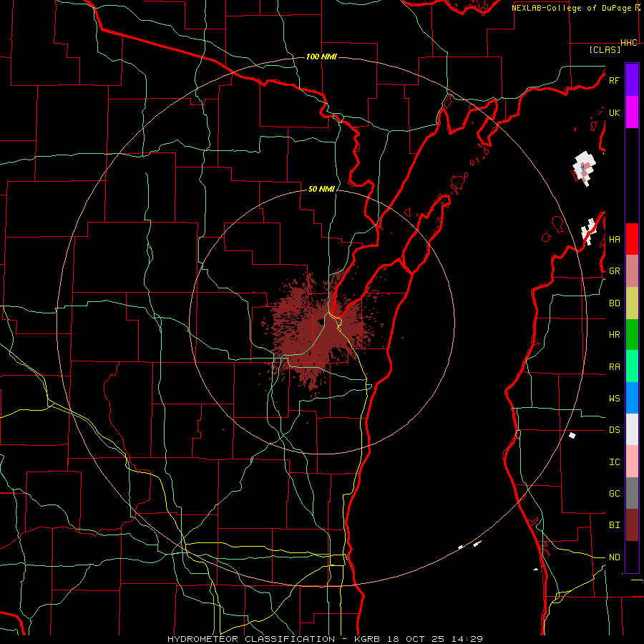The image size is (644, 644).
Task: Click the 'DS' legend label
Action: [x=614, y=430]
